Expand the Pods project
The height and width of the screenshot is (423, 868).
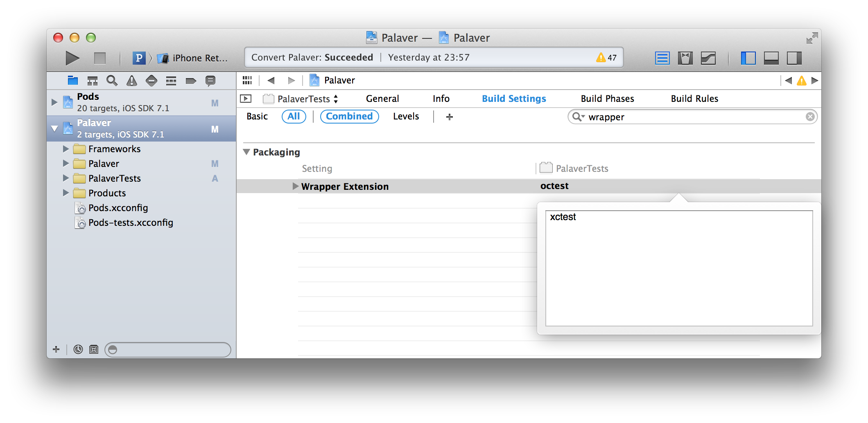pos(54,102)
